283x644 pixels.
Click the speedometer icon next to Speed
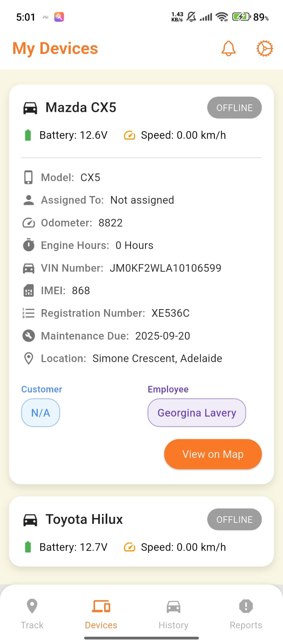point(129,135)
